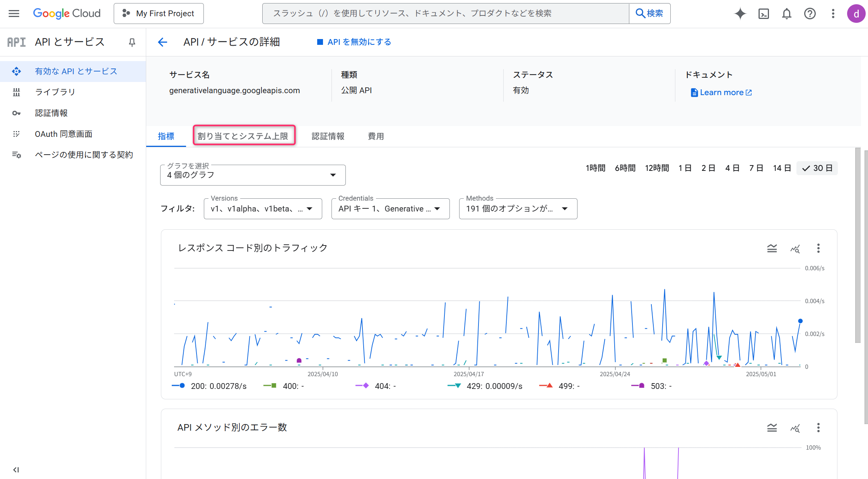The height and width of the screenshot is (479, 868).
Task: Toggle legend on API メソッド別のエラー数 chart
Action: click(x=772, y=428)
